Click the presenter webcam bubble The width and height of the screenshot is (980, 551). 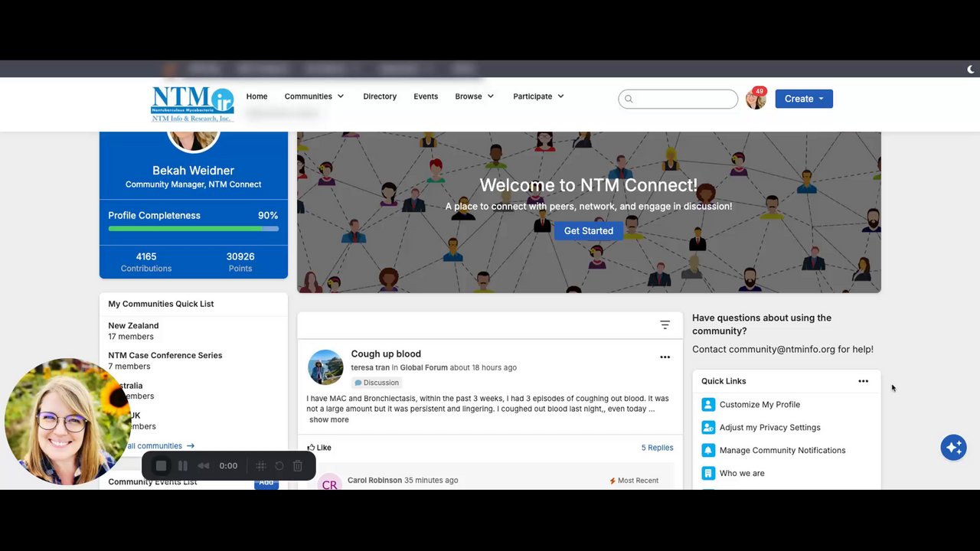(x=67, y=422)
